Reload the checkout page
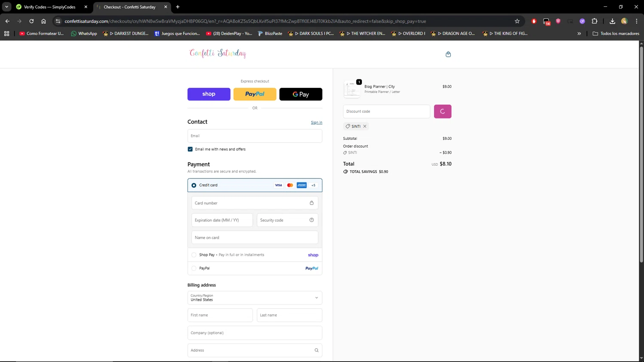This screenshot has width=644, height=362. (x=31, y=21)
